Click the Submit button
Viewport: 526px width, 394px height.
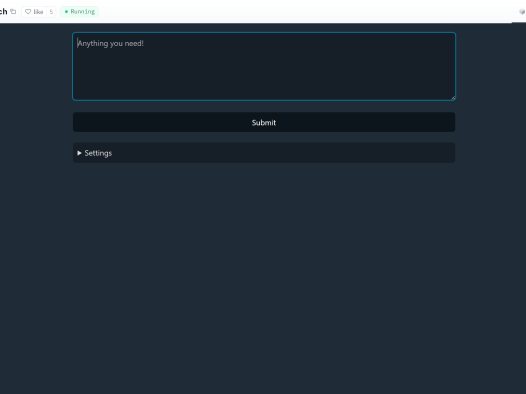pyautogui.click(x=264, y=122)
